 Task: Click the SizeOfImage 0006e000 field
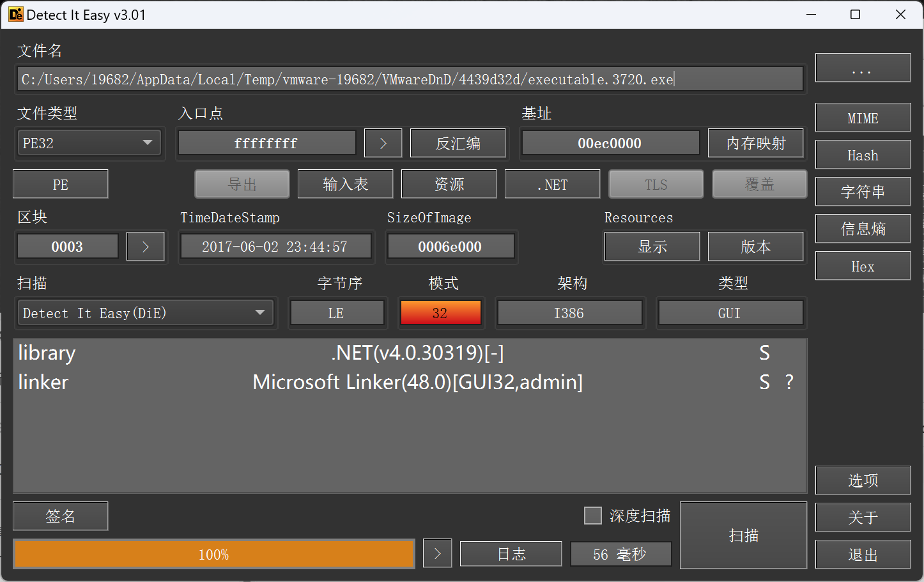click(450, 247)
